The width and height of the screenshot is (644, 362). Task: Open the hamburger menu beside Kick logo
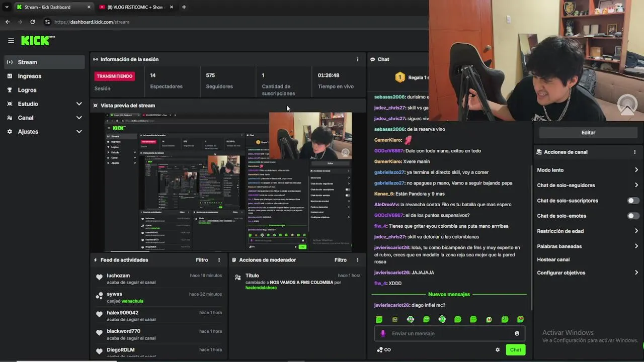[11, 41]
